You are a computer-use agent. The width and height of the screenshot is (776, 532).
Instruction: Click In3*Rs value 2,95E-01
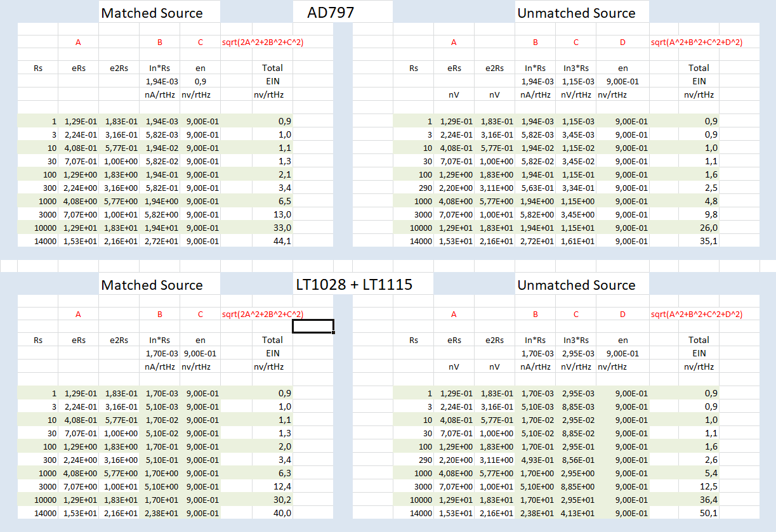click(579, 446)
